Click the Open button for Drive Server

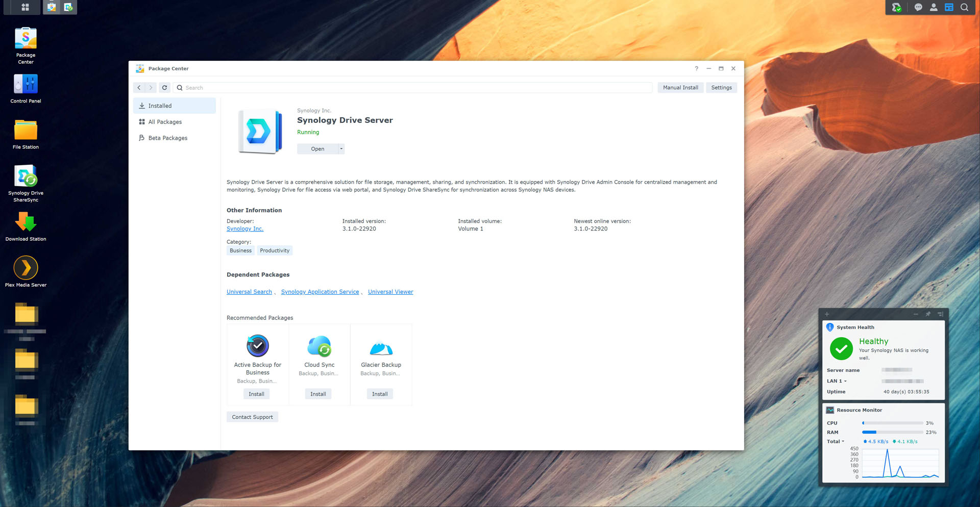pyautogui.click(x=317, y=149)
